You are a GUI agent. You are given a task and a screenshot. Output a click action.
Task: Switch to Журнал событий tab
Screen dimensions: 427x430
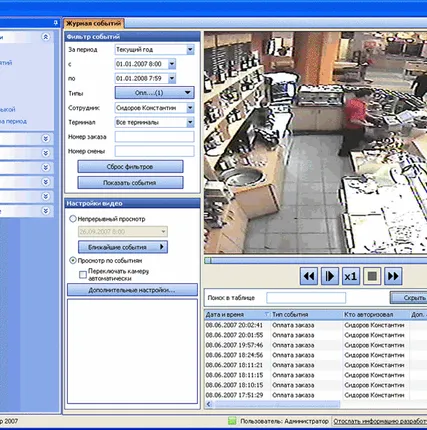click(x=93, y=24)
